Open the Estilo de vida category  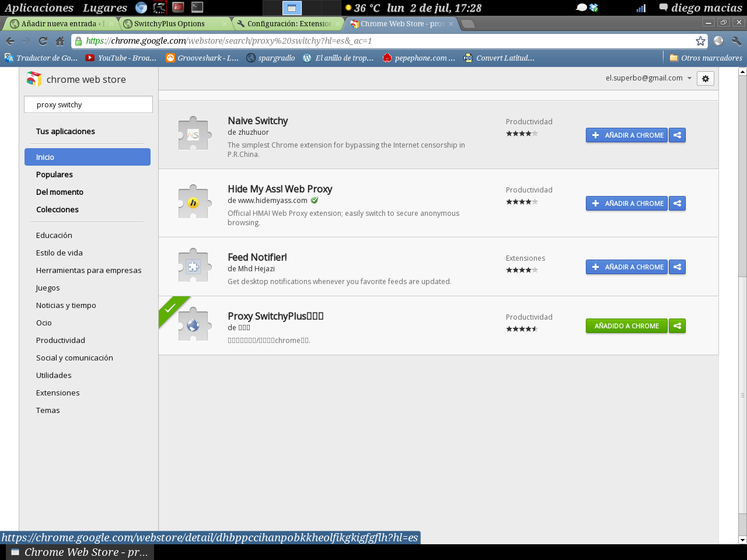(60, 253)
